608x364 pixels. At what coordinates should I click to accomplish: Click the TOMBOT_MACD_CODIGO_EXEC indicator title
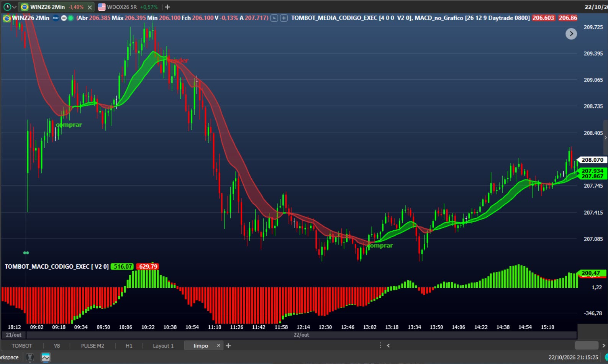[x=57, y=266]
